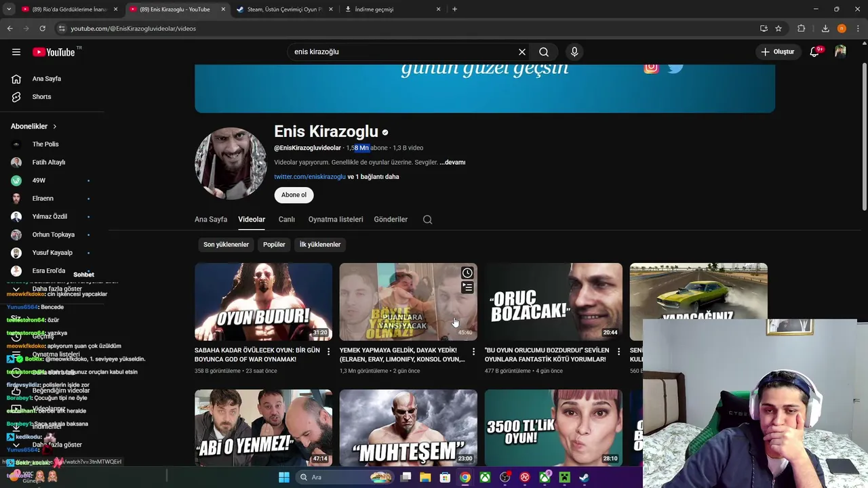Click the Chrome address bar
868x488 pixels.
(407, 28)
